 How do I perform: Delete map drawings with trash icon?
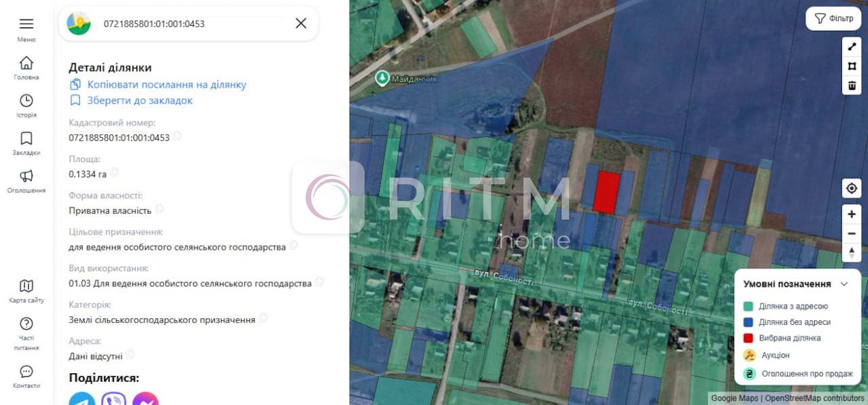click(852, 85)
